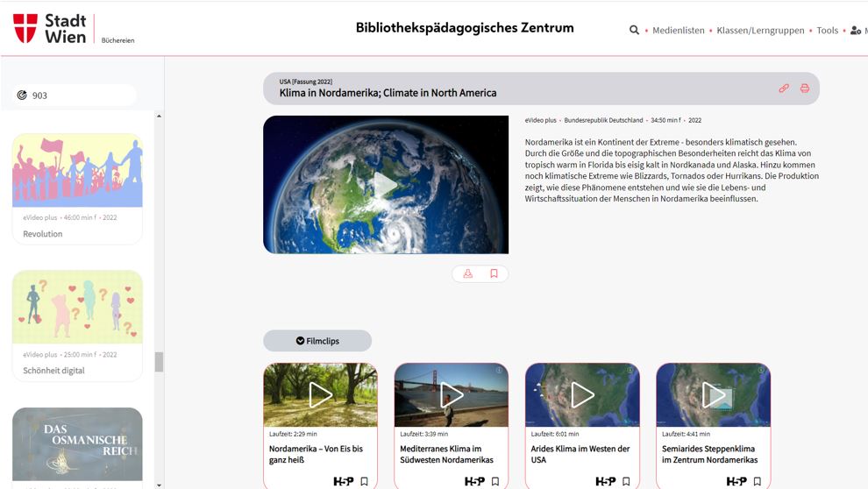The width and height of the screenshot is (868, 489).
Task: Toggle bookmark below the main video
Action: [494, 273]
